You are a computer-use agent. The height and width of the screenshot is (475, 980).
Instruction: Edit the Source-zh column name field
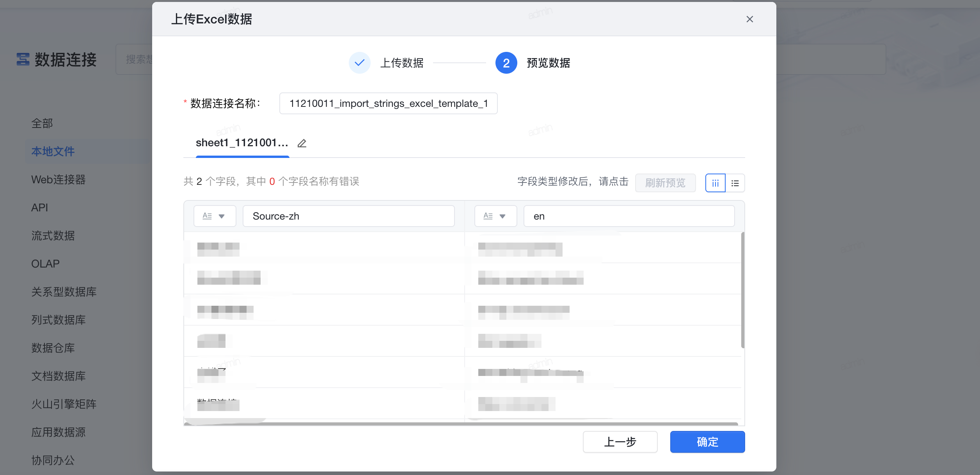pyautogui.click(x=348, y=216)
